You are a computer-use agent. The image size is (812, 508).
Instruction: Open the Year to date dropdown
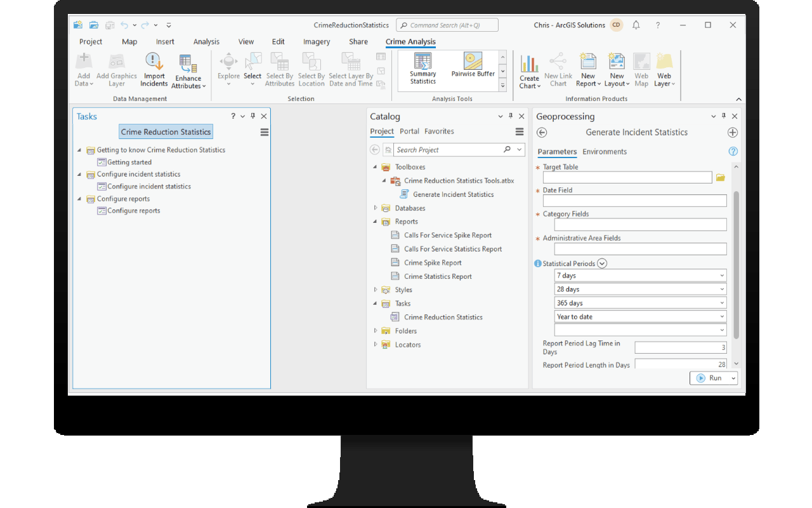[723, 317]
